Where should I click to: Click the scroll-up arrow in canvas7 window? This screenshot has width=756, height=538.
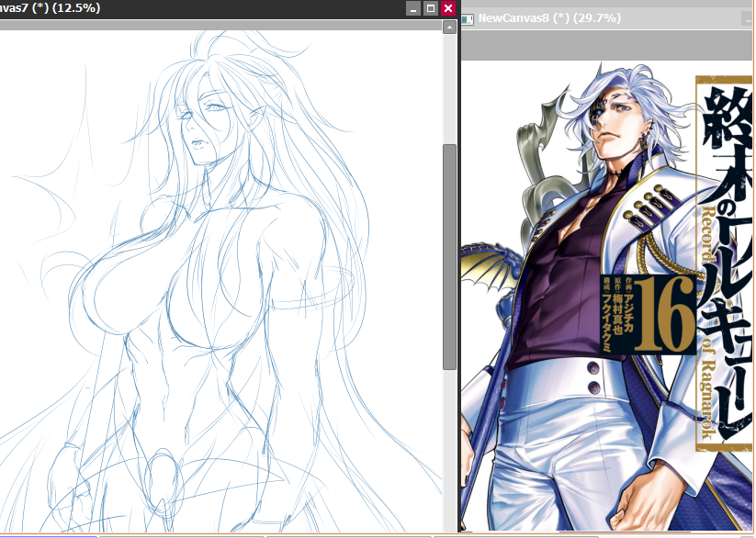click(x=449, y=27)
